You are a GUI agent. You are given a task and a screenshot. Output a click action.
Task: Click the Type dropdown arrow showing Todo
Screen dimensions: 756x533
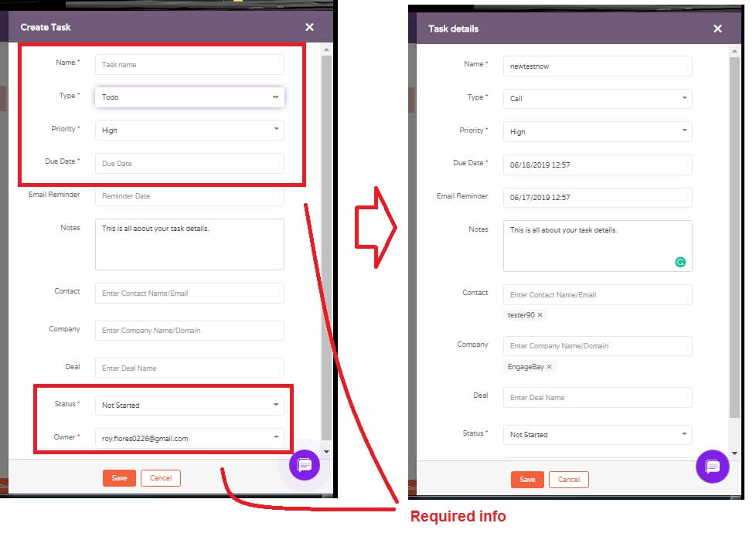275,97
